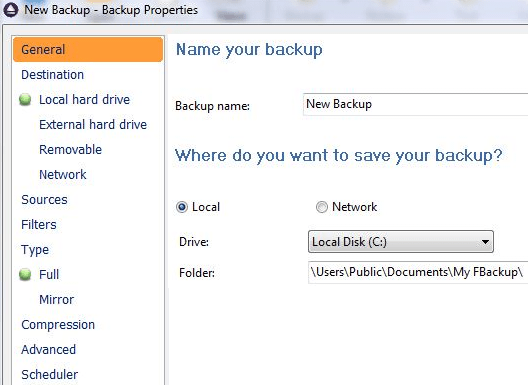Choose Removable destination option
The width and height of the screenshot is (528, 385).
coord(70,149)
